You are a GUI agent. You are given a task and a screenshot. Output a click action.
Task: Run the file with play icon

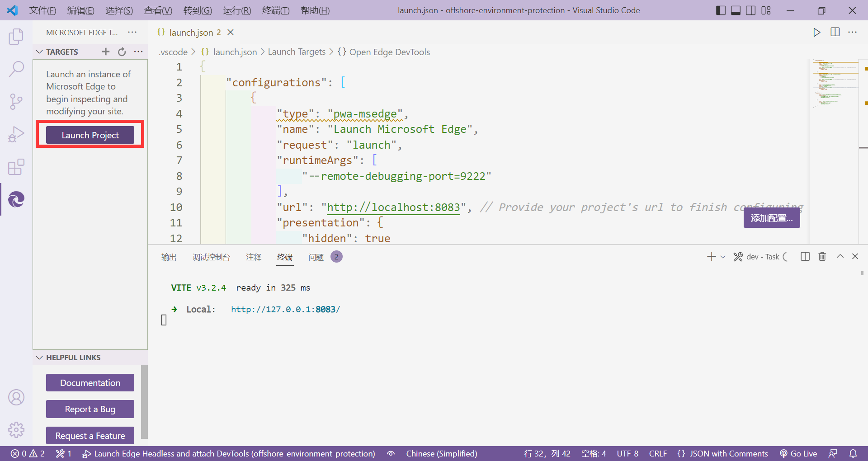(816, 32)
